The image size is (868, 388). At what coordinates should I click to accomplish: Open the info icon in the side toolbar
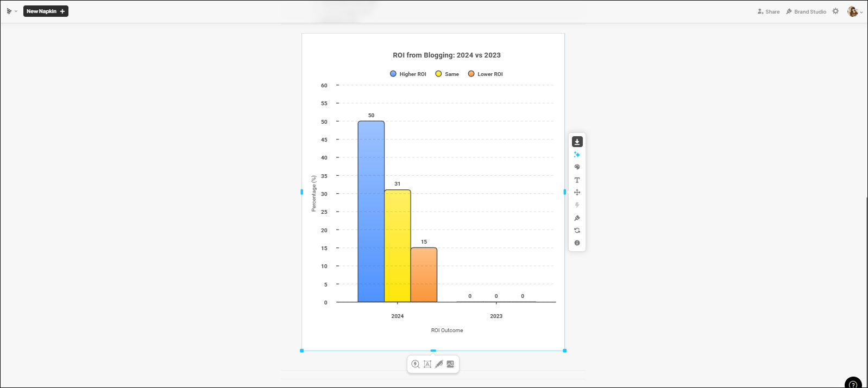coord(577,243)
